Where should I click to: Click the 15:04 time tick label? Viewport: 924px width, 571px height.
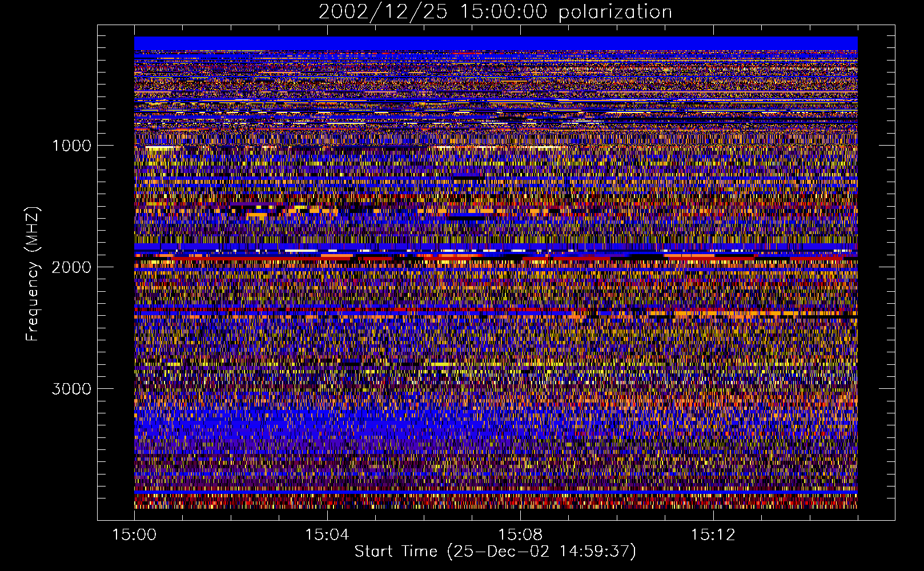coord(327,535)
